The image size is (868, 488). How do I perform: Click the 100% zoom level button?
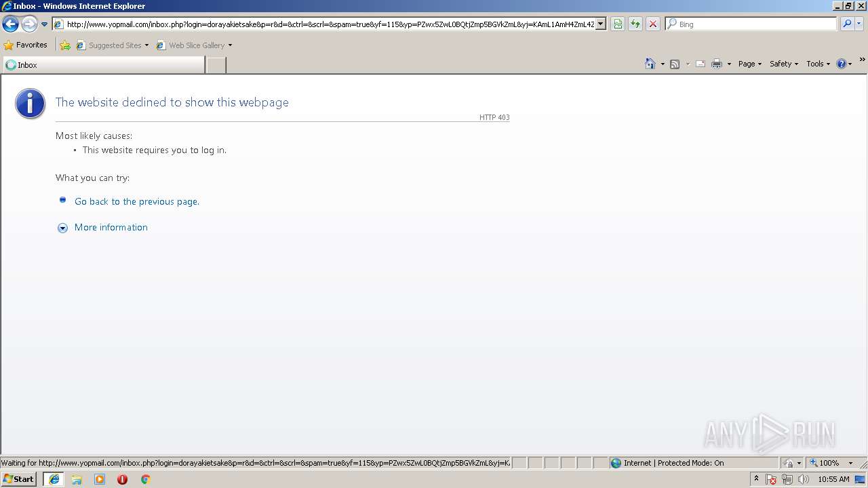[x=826, y=463]
